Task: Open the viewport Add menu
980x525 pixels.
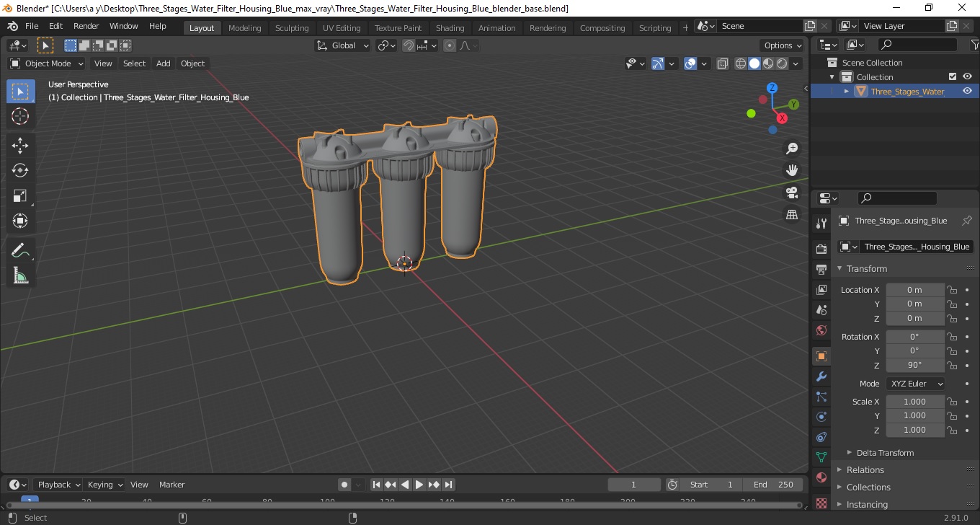Action: (x=164, y=63)
